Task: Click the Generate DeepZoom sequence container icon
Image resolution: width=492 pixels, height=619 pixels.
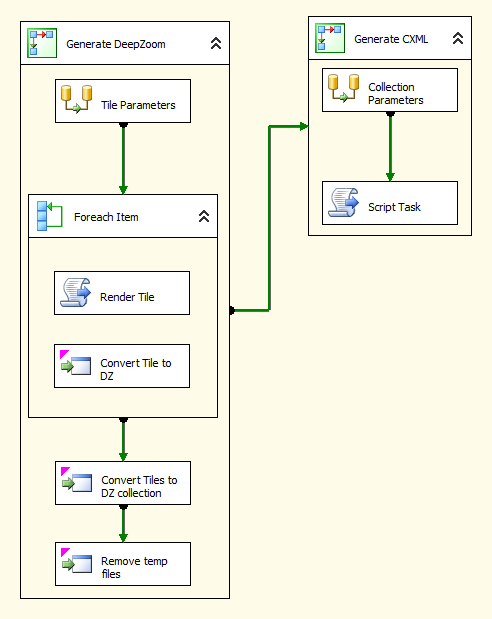Action: click(x=42, y=43)
